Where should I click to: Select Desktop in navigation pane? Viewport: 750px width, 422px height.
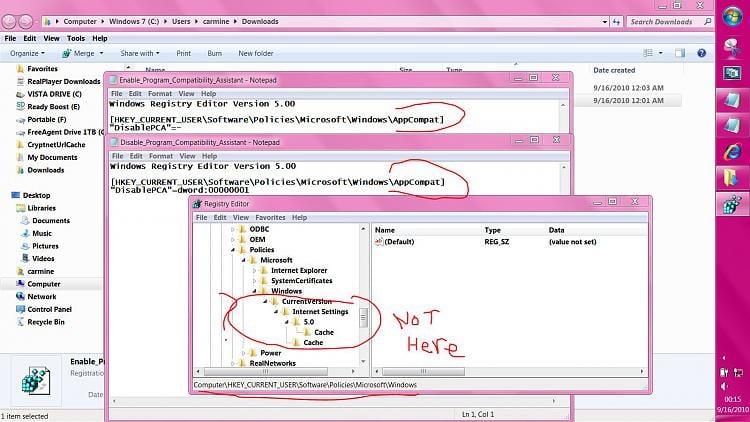[36, 195]
